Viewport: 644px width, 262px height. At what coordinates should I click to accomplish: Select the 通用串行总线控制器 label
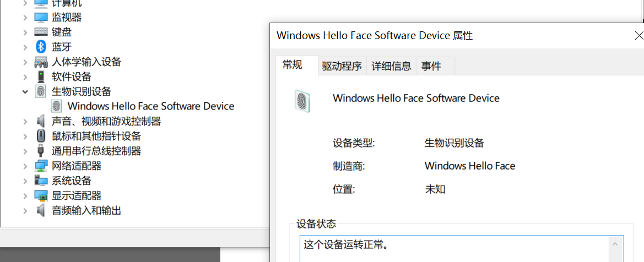(x=96, y=150)
